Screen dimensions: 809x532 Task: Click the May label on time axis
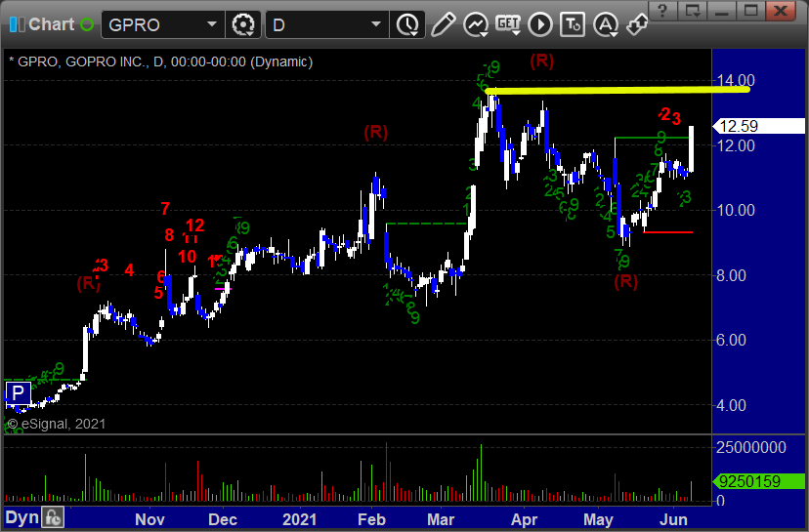(x=599, y=519)
